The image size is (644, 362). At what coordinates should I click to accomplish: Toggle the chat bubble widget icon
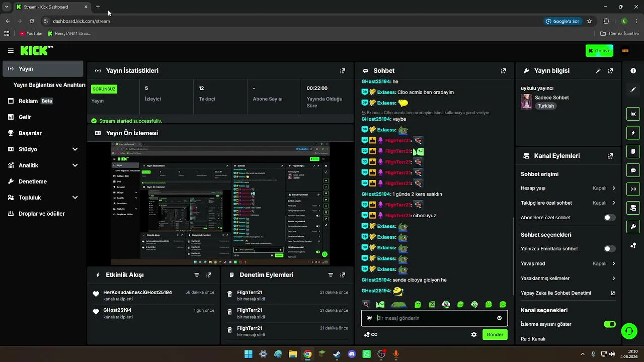click(633, 170)
